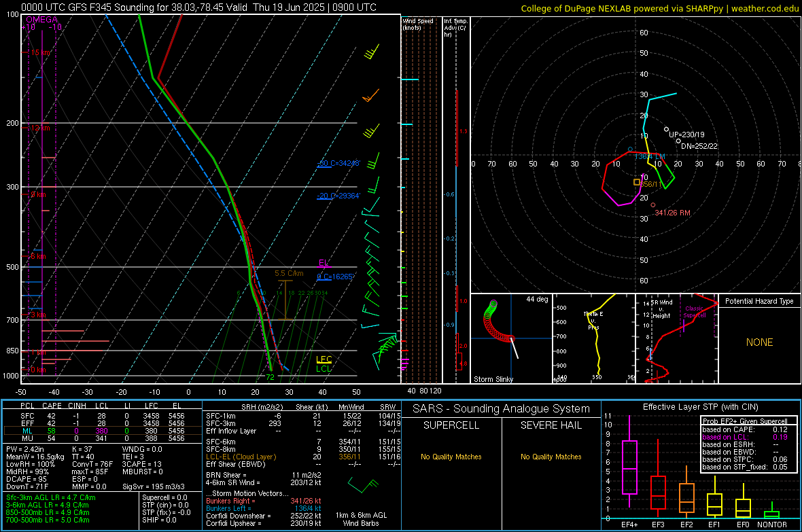Click the 0 C=16265' freezing level label
802x532 pixels.
tap(335, 277)
